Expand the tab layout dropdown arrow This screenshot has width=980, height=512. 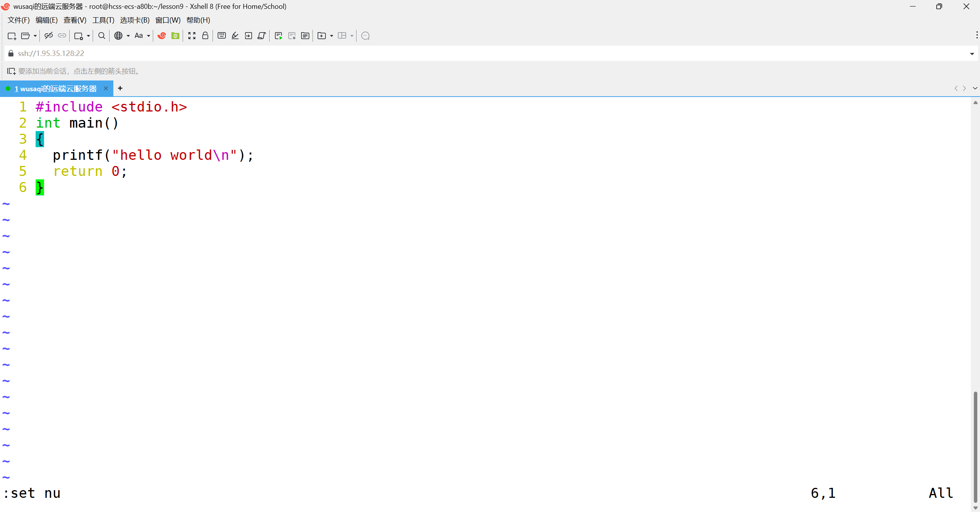[x=352, y=36]
